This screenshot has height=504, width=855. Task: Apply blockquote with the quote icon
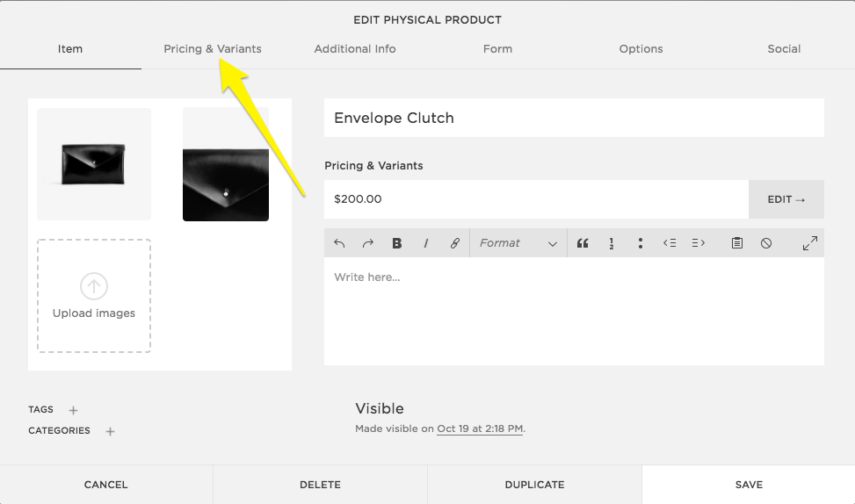pos(583,243)
